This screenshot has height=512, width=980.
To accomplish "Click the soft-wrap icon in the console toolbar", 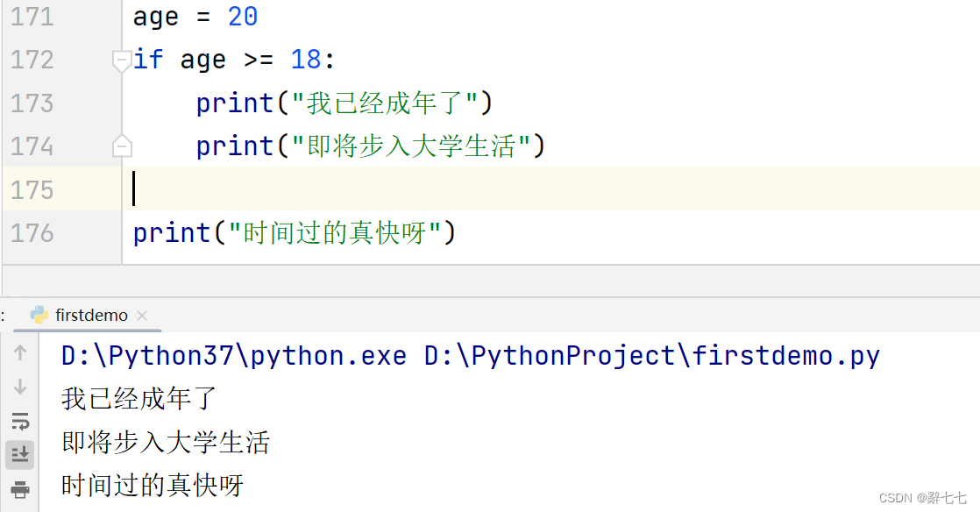I will (20, 421).
